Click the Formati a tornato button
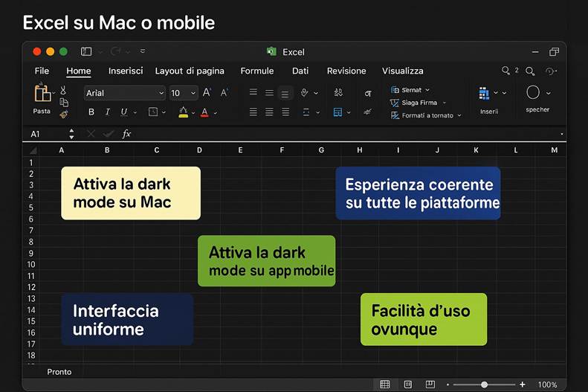 click(x=426, y=115)
